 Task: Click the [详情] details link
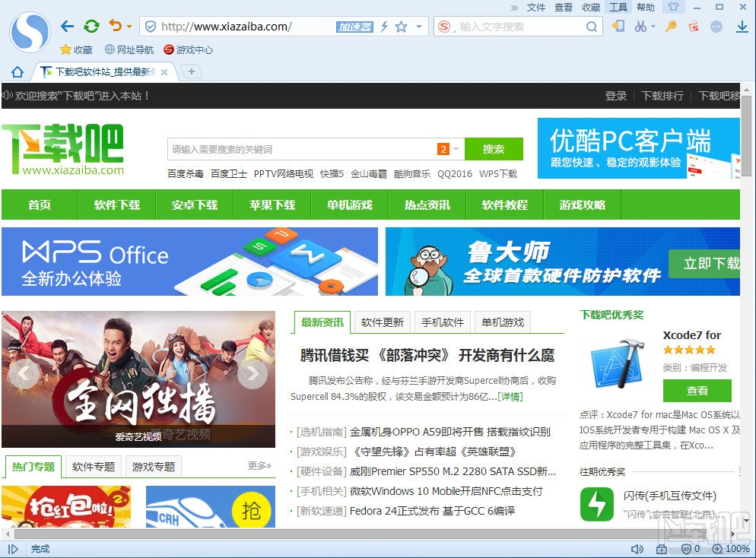510,397
